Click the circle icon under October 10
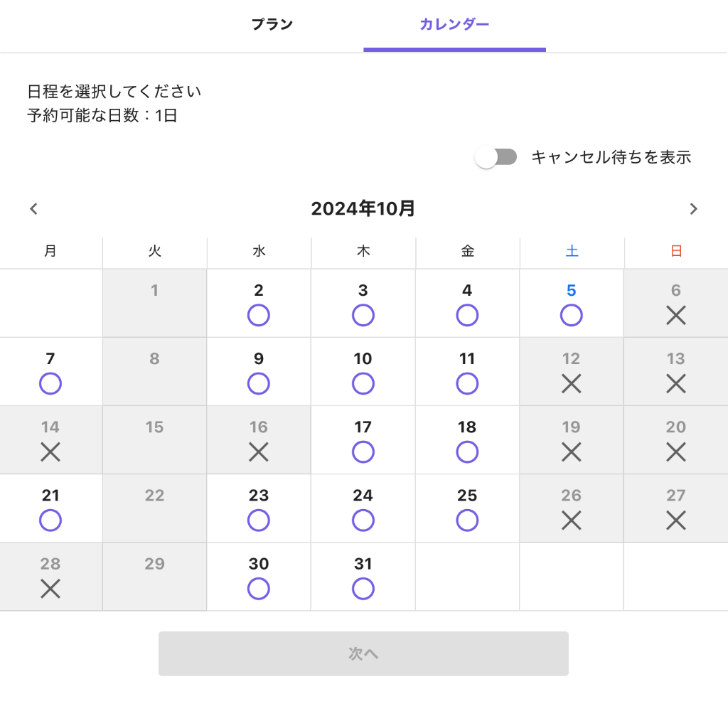The height and width of the screenshot is (716, 728). (x=363, y=384)
